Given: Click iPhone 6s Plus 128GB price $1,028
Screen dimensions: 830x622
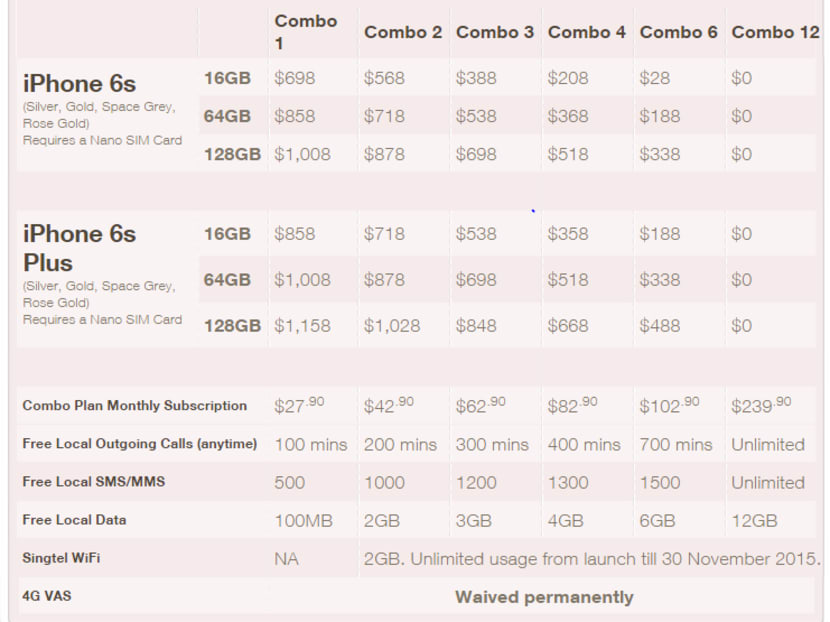Looking at the screenshot, I should (392, 326).
